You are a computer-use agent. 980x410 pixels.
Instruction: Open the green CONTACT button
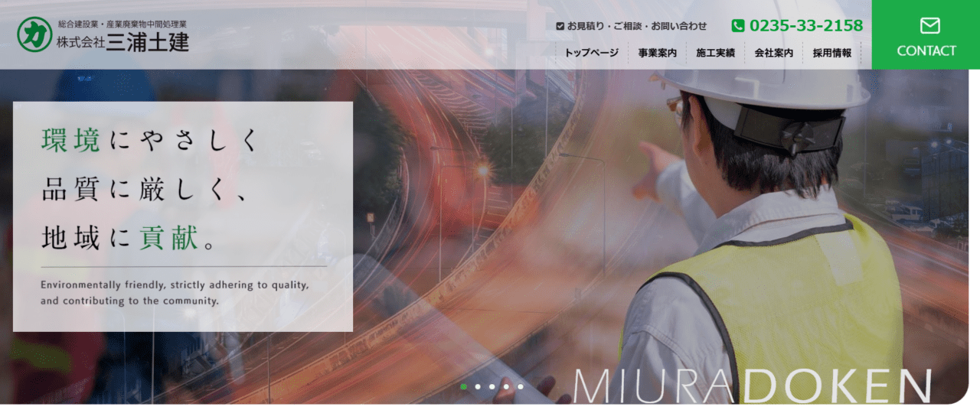pos(926,34)
